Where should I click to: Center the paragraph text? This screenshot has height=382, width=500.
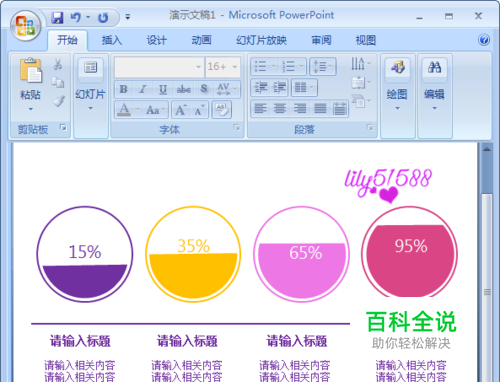280,108
